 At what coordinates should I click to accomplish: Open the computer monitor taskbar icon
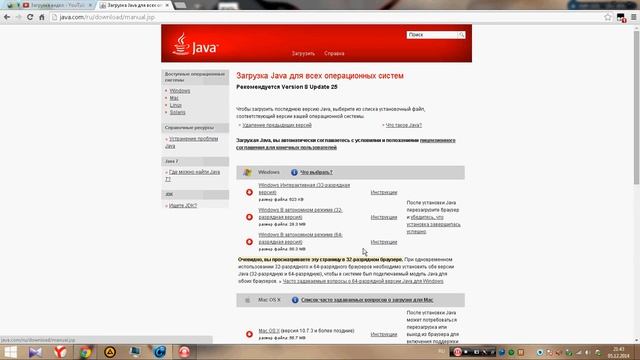click(135, 352)
